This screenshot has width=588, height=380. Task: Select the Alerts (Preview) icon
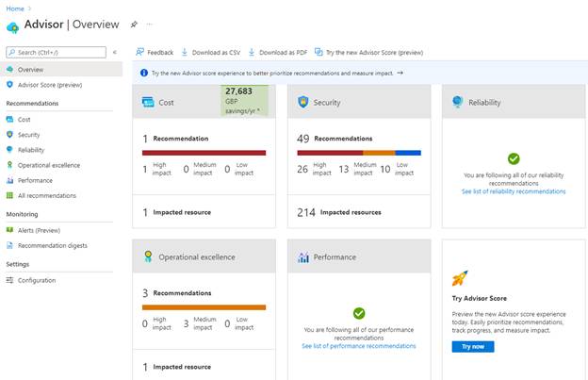[9, 230]
